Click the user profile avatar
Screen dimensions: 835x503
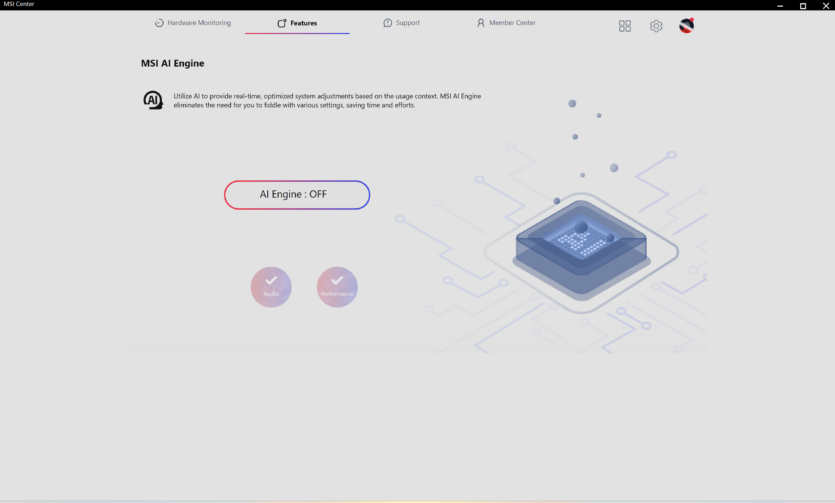pos(686,26)
